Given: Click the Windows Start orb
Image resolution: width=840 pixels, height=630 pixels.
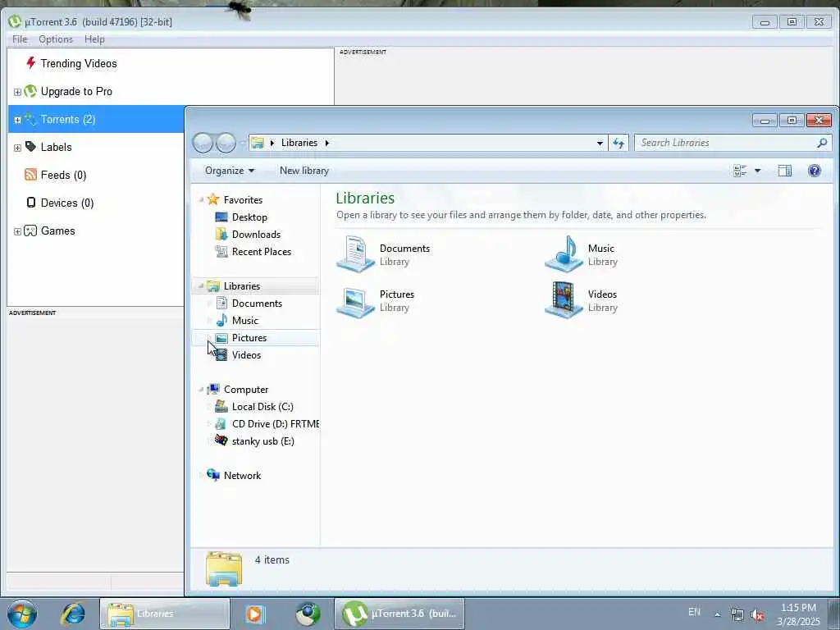Looking at the screenshot, I should click(x=22, y=614).
